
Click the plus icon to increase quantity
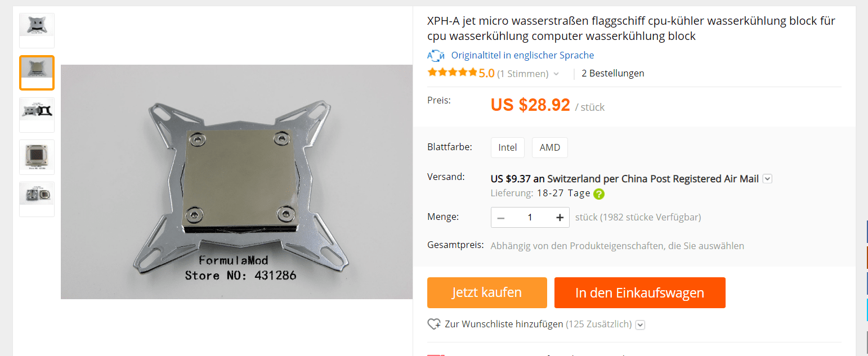click(560, 218)
